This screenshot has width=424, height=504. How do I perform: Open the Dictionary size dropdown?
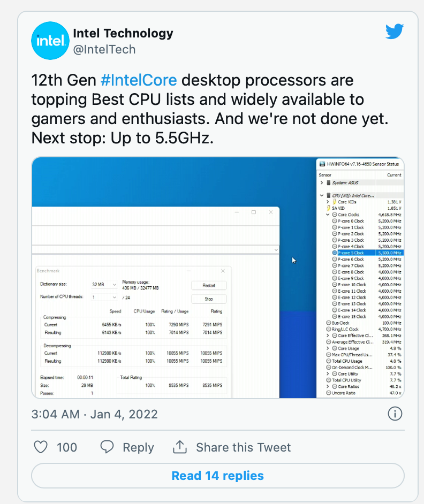click(104, 285)
